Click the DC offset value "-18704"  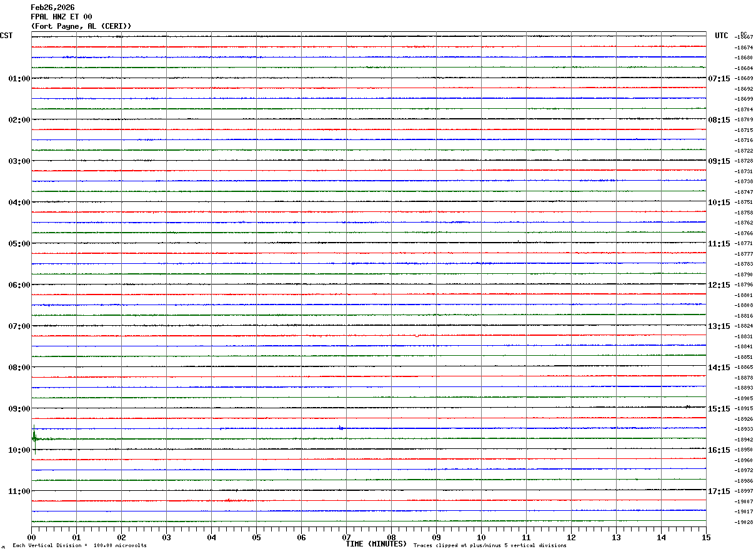pos(744,109)
